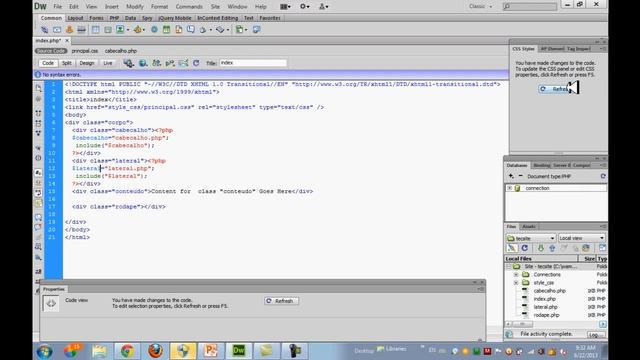Insert a Date icon
The width and height of the screenshot is (640, 360).
click(167, 30)
